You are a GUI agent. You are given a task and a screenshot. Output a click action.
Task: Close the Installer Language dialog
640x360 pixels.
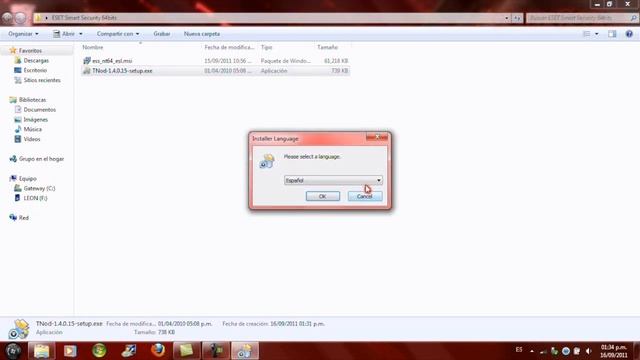(x=377, y=137)
